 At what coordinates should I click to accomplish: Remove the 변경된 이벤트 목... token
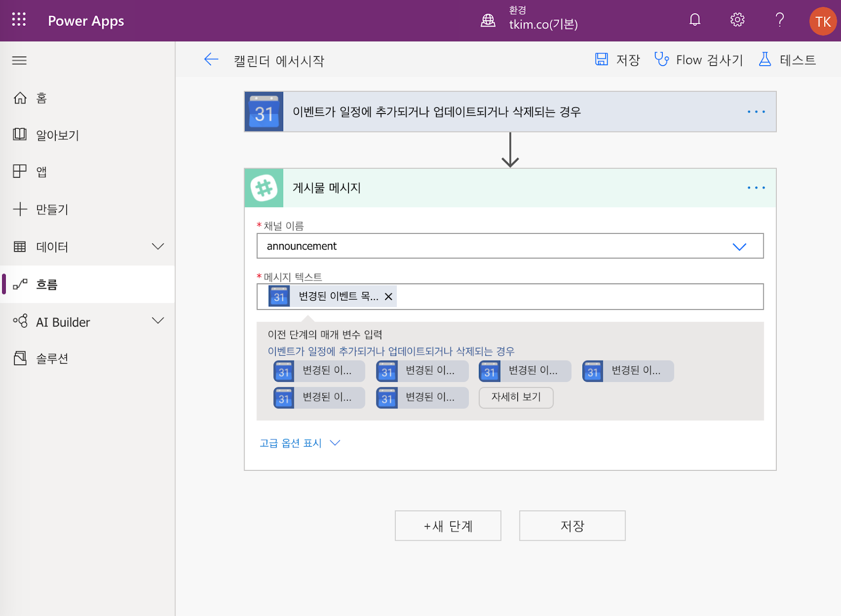coord(388,296)
